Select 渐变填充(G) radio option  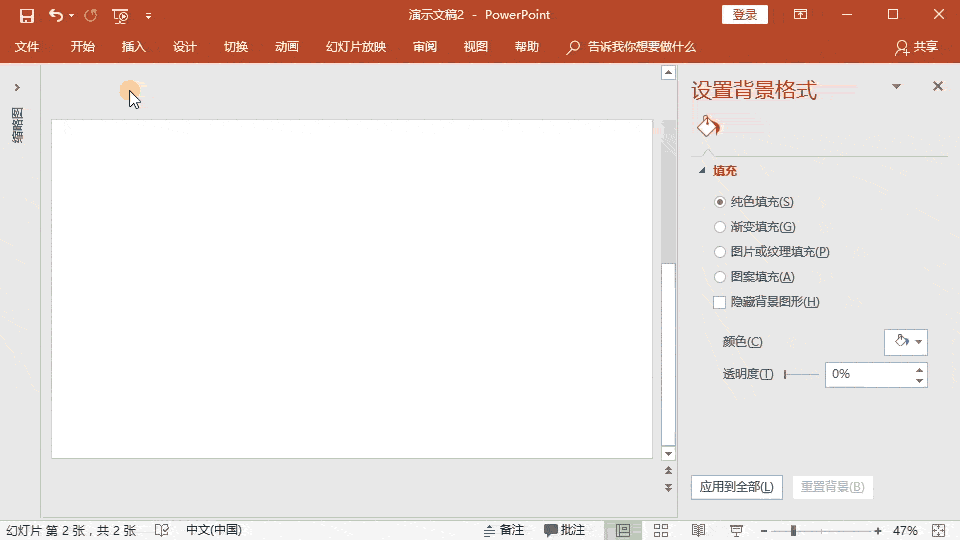pyautogui.click(x=720, y=227)
